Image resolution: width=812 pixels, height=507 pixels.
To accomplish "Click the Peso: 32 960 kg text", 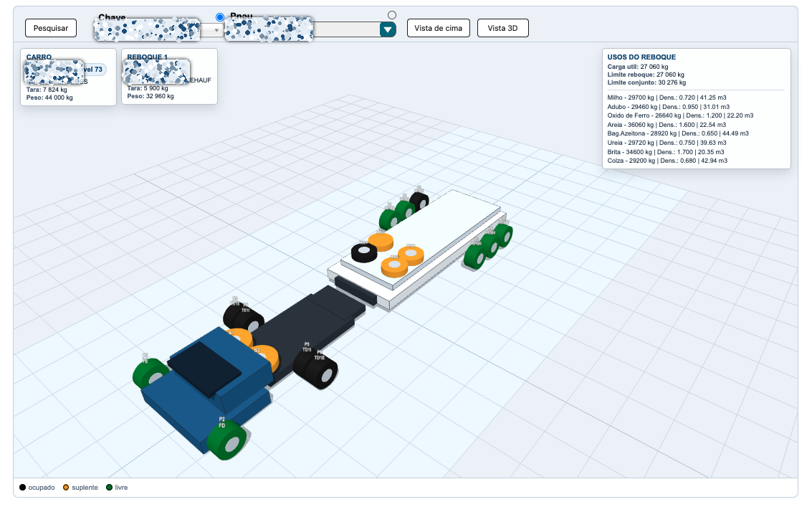I will [151, 96].
